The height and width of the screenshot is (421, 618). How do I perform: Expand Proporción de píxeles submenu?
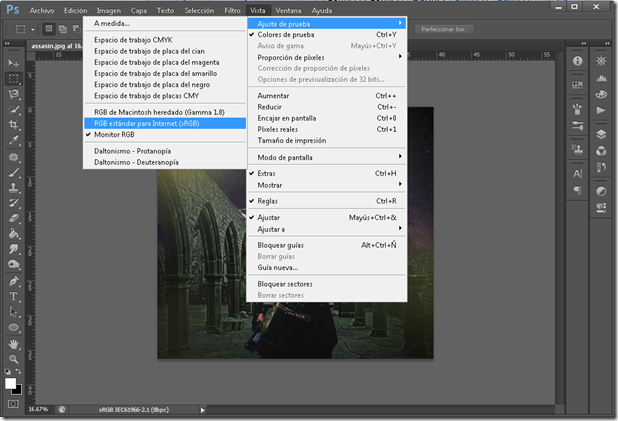(327, 58)
